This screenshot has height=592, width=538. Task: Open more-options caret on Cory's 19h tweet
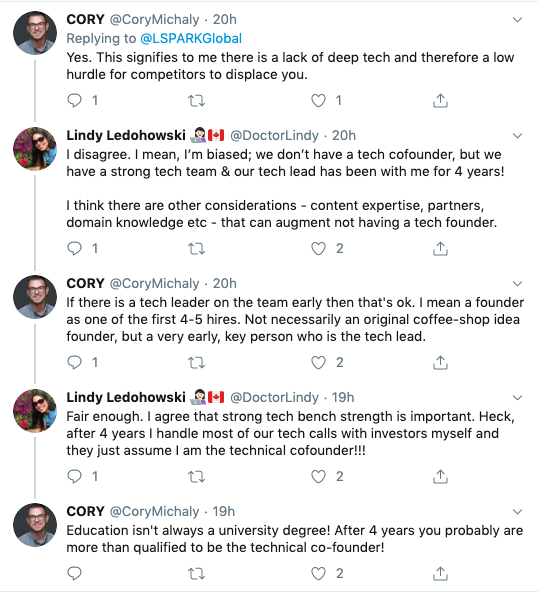pos(517,511)
